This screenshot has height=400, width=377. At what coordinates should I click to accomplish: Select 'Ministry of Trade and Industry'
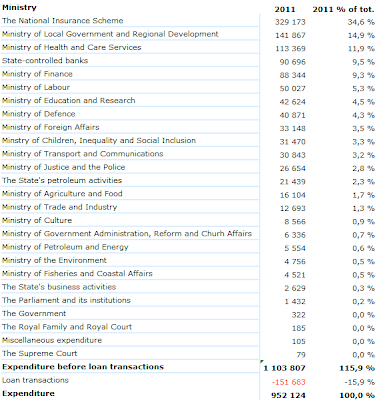pos(60,207)
